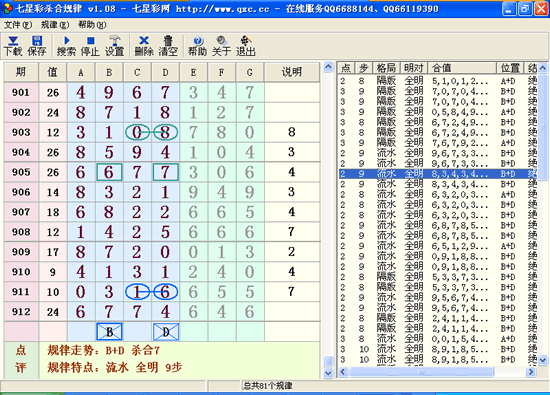Image resolution: width=550 pixels, height=395 pixels.
Task: Sort list by the 点 column header
Action: coord(346,68)
